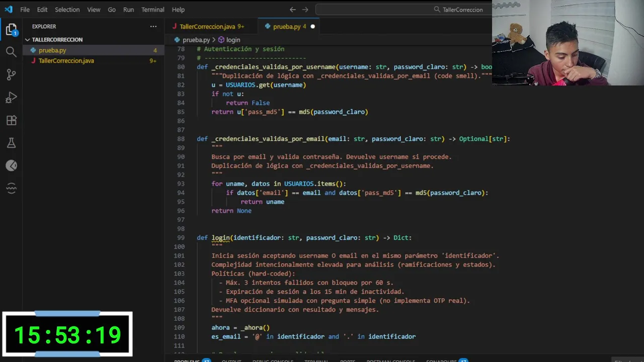Click '_credenciales_validas_por_username' function name
Screen dimensions: 644x362
tap(273, 67)
